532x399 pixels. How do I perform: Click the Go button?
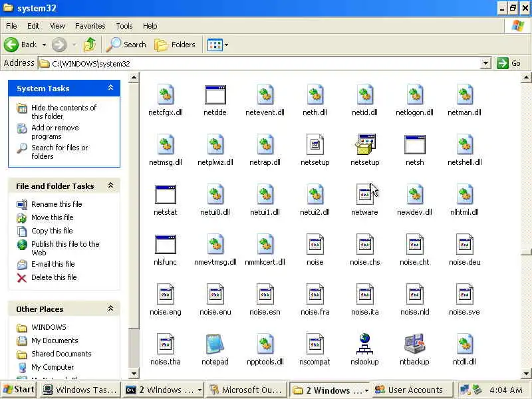[x=509, y=63]
